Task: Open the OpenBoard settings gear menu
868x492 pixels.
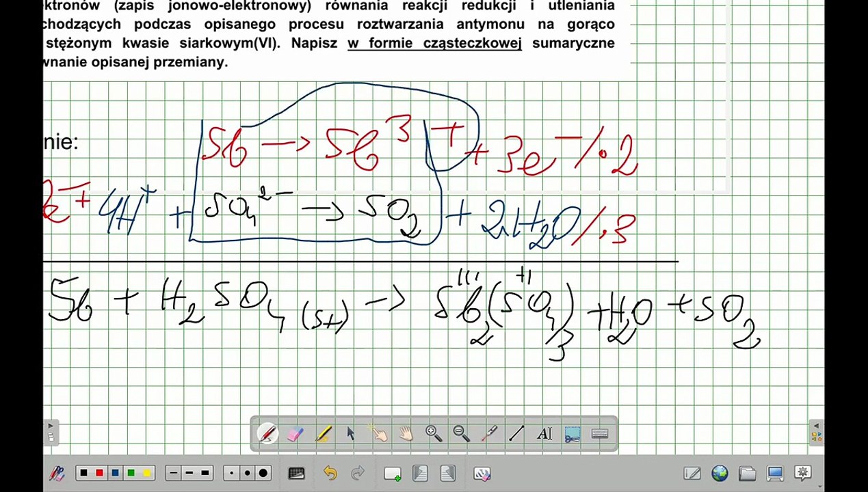Action: point(803,473)
